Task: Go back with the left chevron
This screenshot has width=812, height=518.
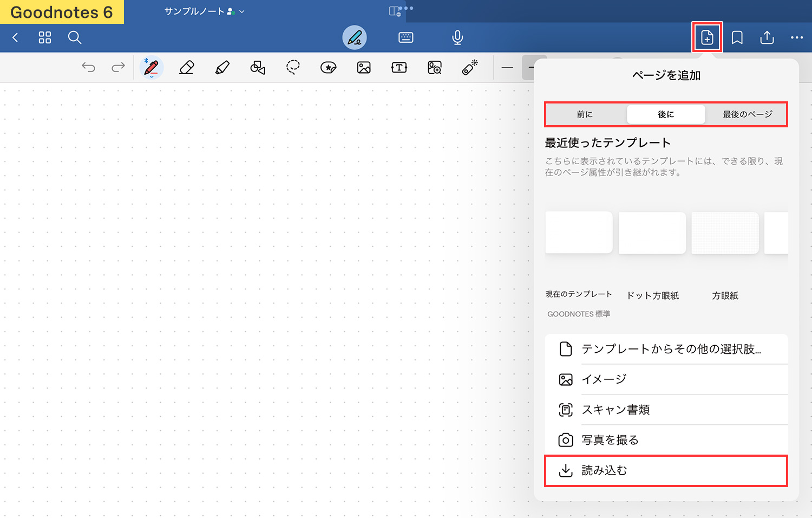Action: [x=15, y=37]
